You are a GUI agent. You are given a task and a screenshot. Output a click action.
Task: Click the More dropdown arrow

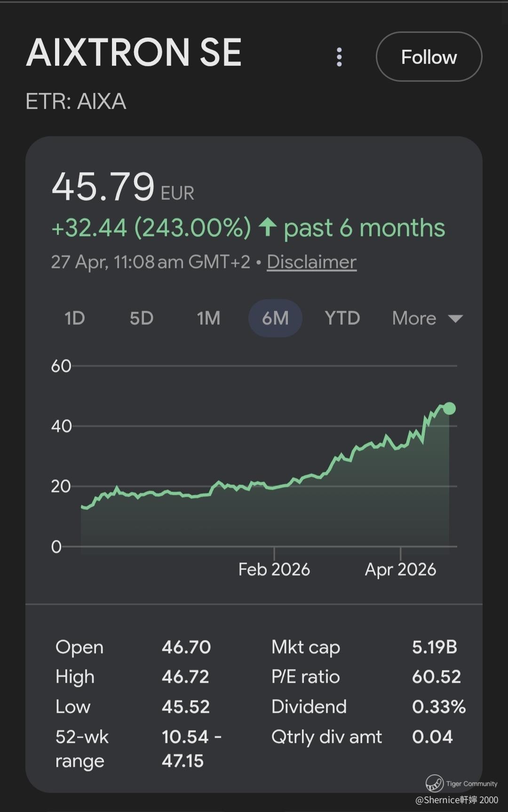click(x=455, y=319)
